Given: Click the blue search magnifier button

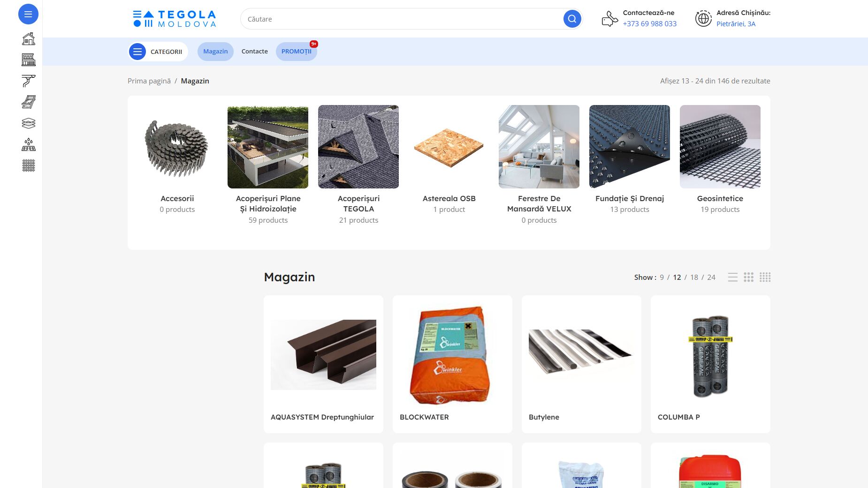Looking at the screenshot, I should 572,19.
